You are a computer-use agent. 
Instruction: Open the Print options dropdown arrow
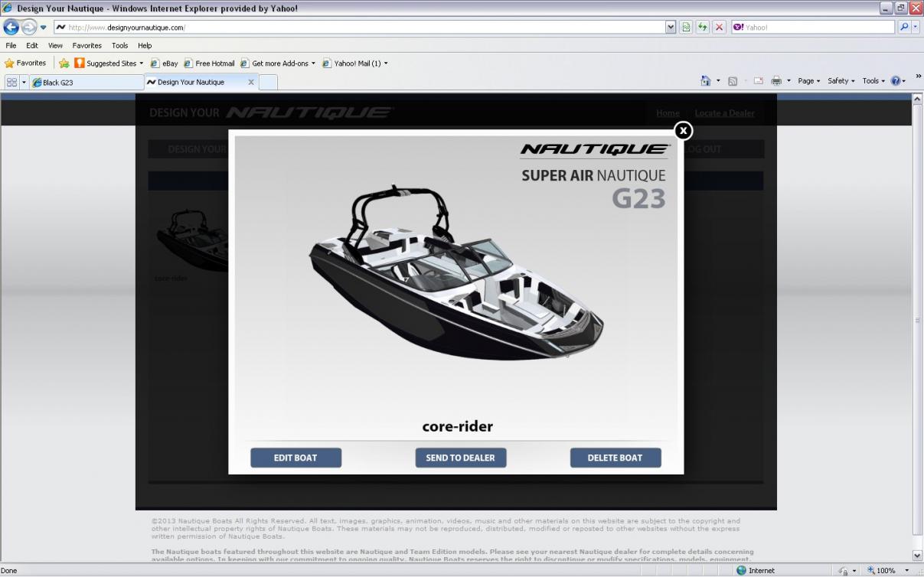788,81
